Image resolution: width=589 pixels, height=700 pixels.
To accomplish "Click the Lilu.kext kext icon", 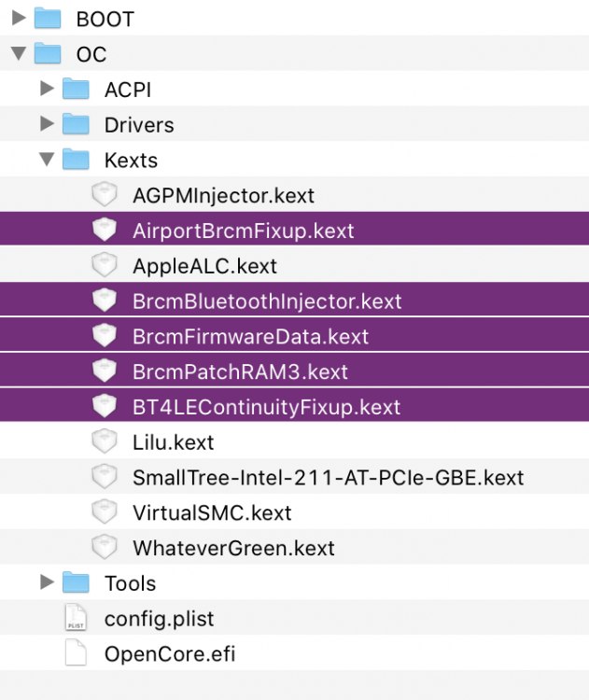I will coord(105,441).
